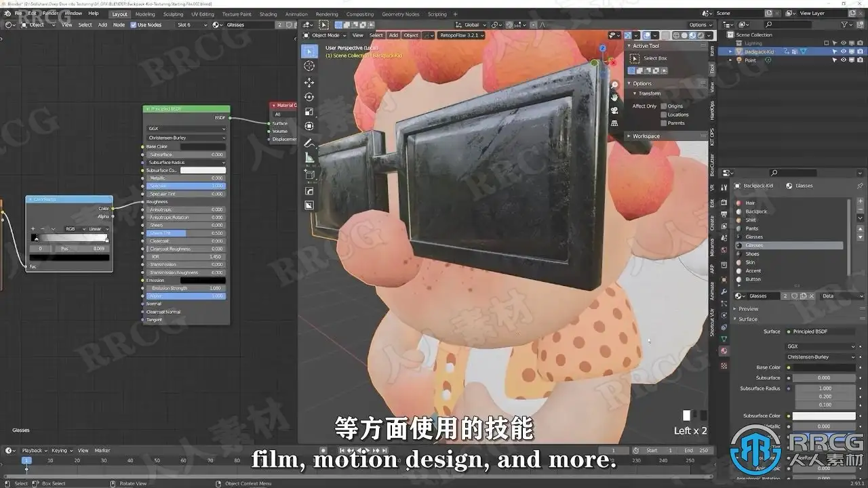Select Hair material slot
The width and height of the screenshot is (868, 488).
(x=789, y=203)
